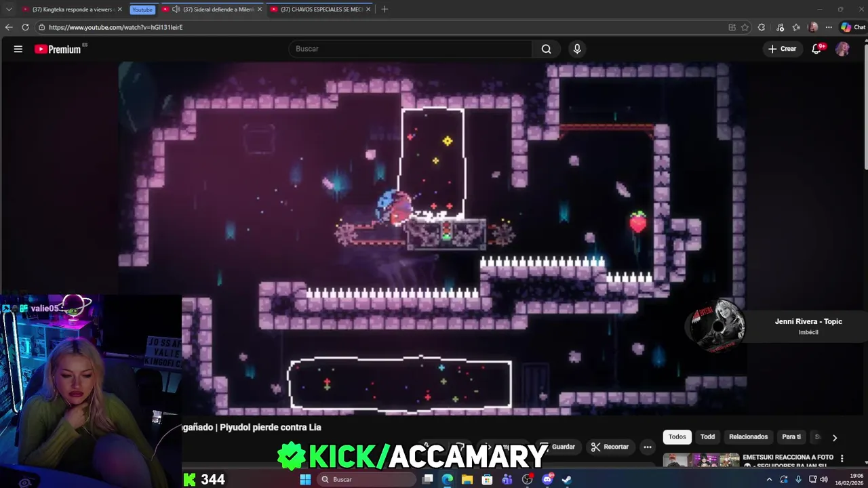The width and height of the screenshot is (868, 488).
Task: Open browser extensions puzzle icon
Action: tap(762, 27)
